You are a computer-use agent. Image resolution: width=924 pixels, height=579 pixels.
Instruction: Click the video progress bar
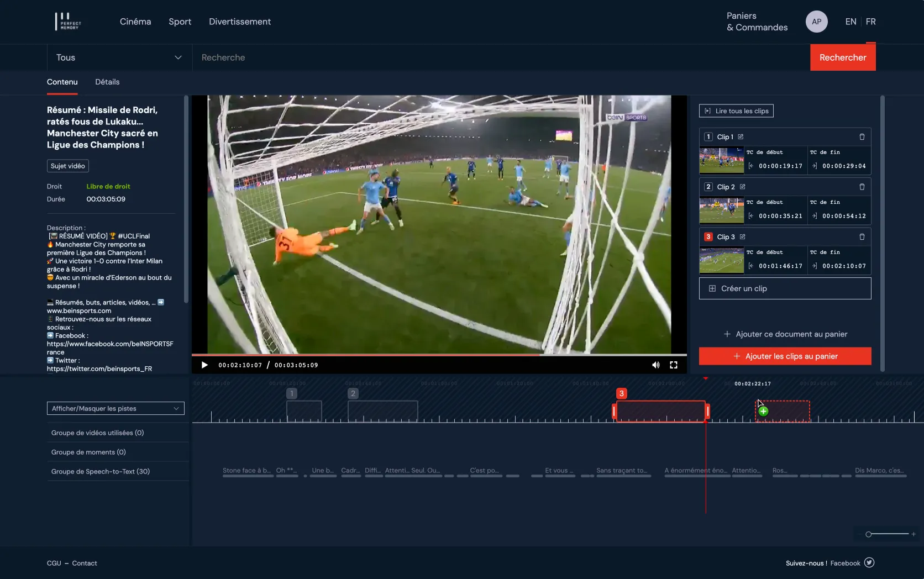439,355
